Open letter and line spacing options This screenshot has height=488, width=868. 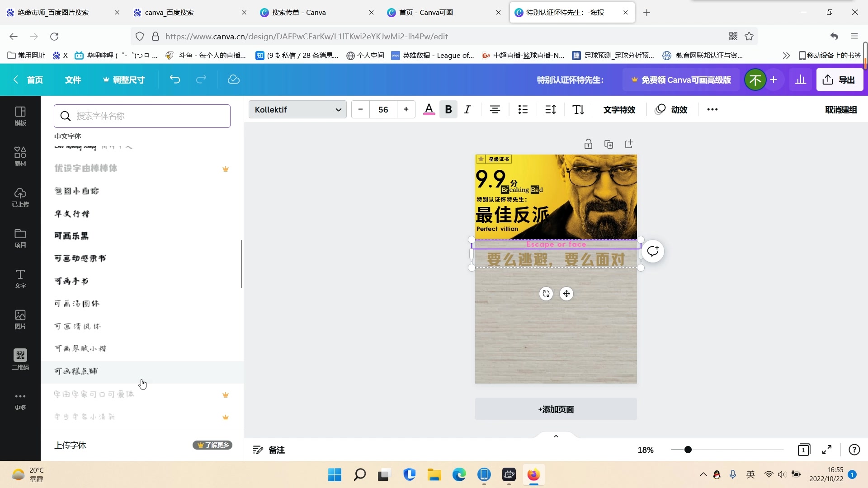point(551,109)
